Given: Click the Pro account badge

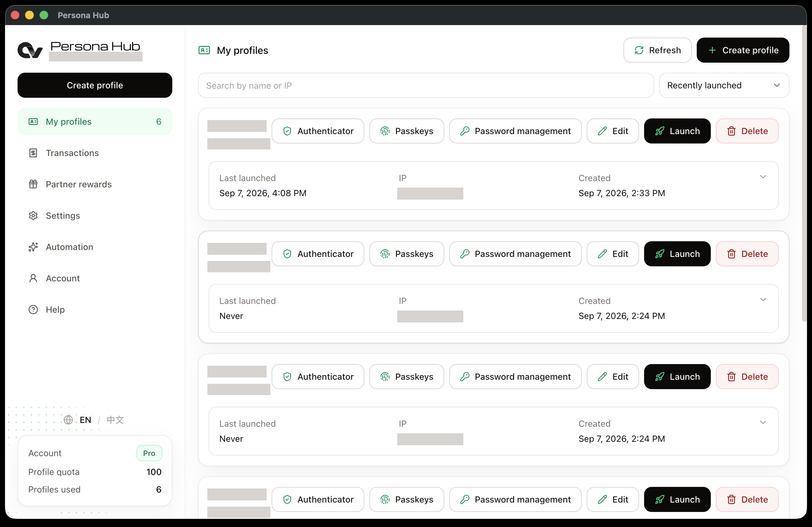Looking at the screenshot, I should point(149,453).
